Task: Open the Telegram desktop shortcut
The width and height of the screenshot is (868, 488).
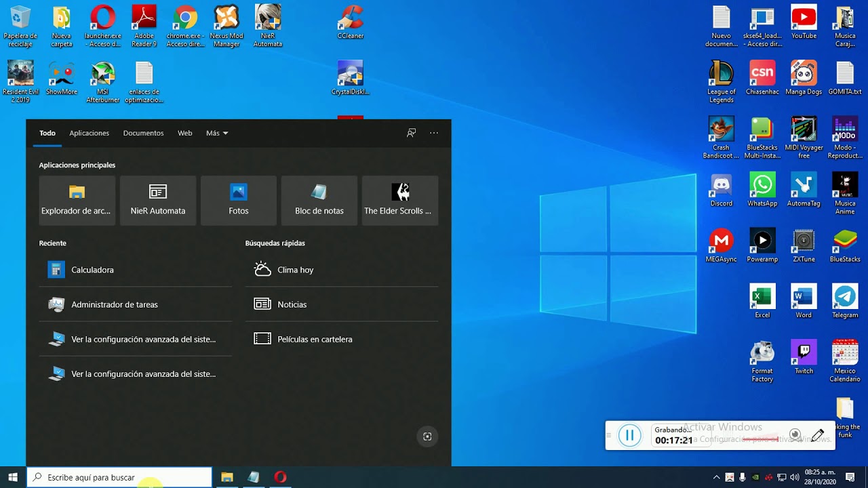Action: [x=845, y=301]
